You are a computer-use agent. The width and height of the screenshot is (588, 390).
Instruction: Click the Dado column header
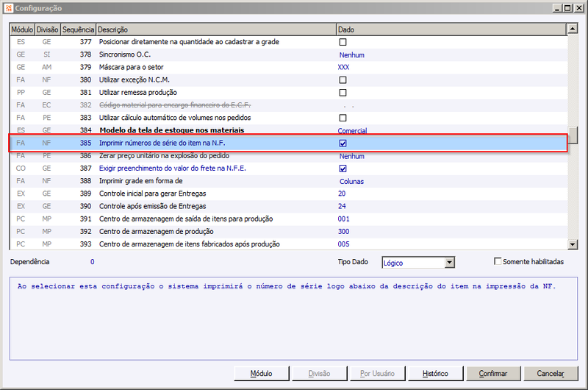[451, 29]
